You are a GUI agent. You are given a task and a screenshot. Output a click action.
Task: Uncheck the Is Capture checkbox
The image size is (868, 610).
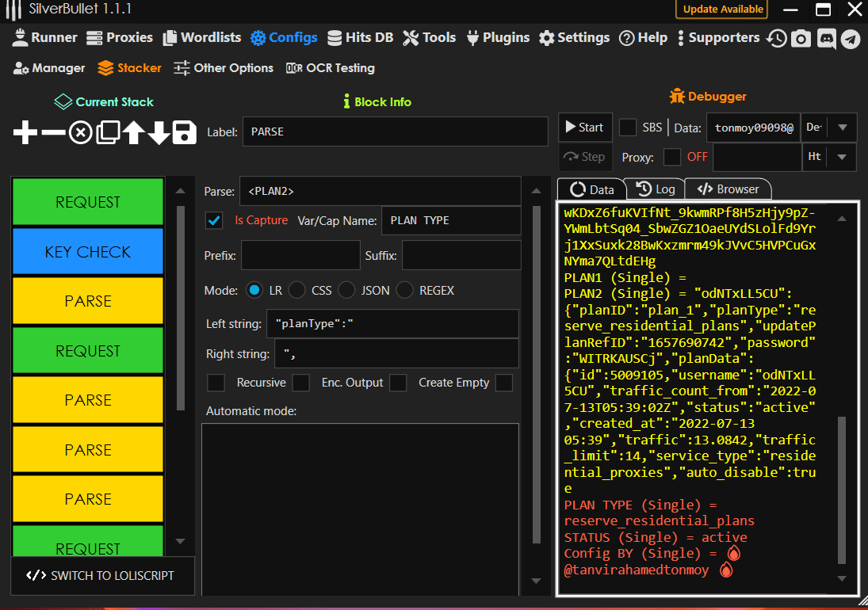point(214,220)
